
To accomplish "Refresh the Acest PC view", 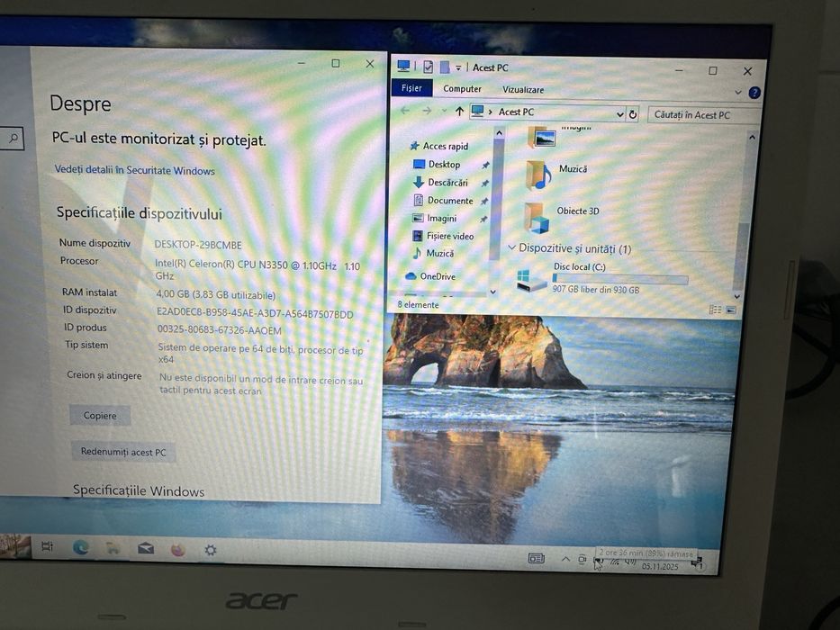I will click(633, 114).
